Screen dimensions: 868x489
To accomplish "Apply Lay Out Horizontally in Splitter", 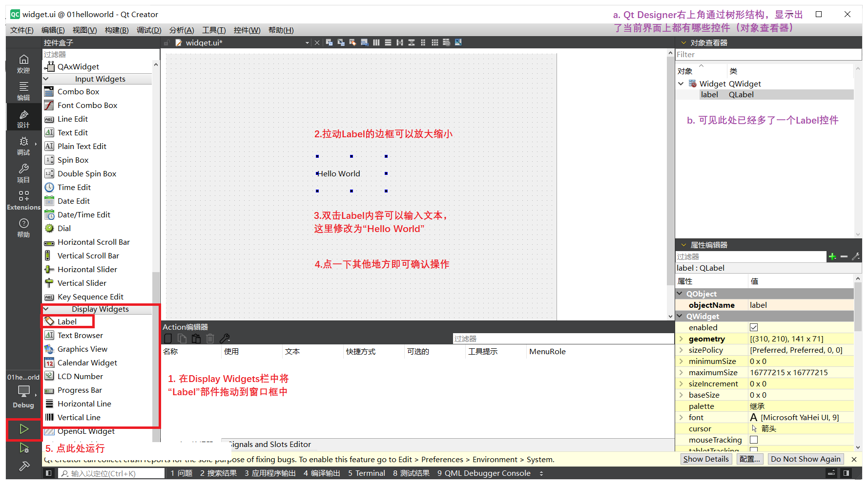I will [x=400, y=43].
